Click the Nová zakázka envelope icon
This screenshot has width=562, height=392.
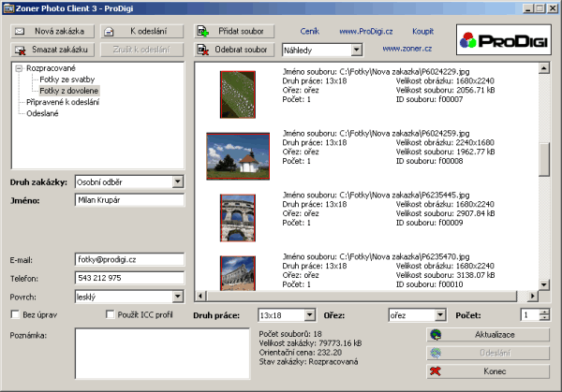tap(20, 32)
